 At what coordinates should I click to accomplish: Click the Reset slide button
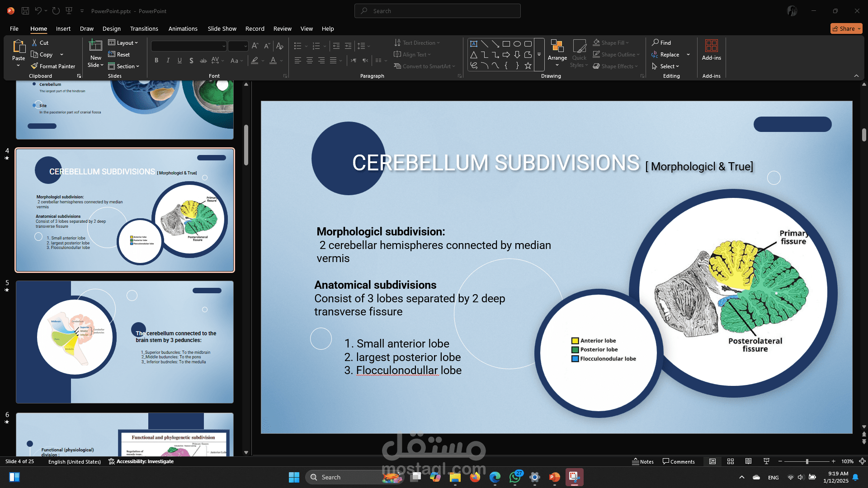coord(119,54)
